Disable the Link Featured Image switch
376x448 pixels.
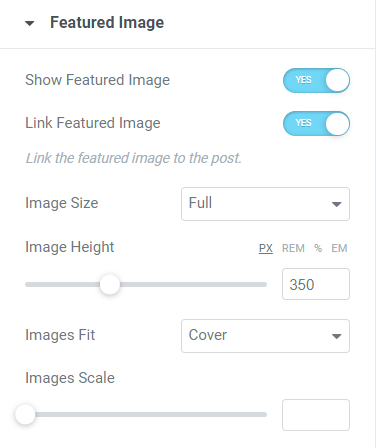click(316, 123)
